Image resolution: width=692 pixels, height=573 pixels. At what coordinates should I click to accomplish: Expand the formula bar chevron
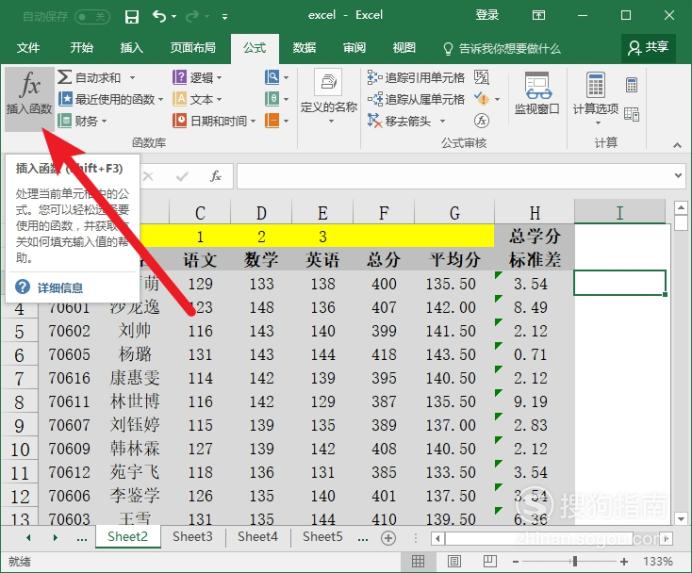point(678,176)
